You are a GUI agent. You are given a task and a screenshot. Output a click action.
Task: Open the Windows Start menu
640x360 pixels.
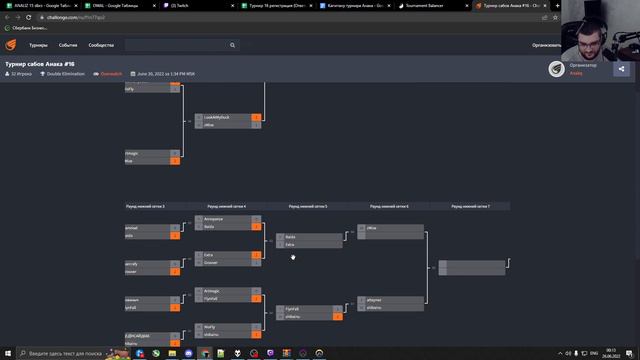tap(8, 353)
